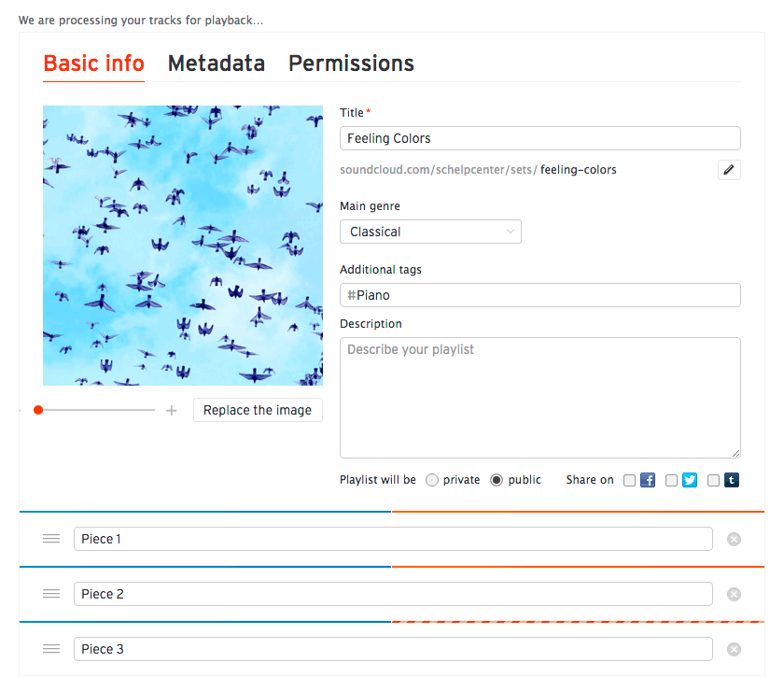Click the plus icon next to the zoom slider
Viewport: 784px width, 677px height.
coord(172,410)
